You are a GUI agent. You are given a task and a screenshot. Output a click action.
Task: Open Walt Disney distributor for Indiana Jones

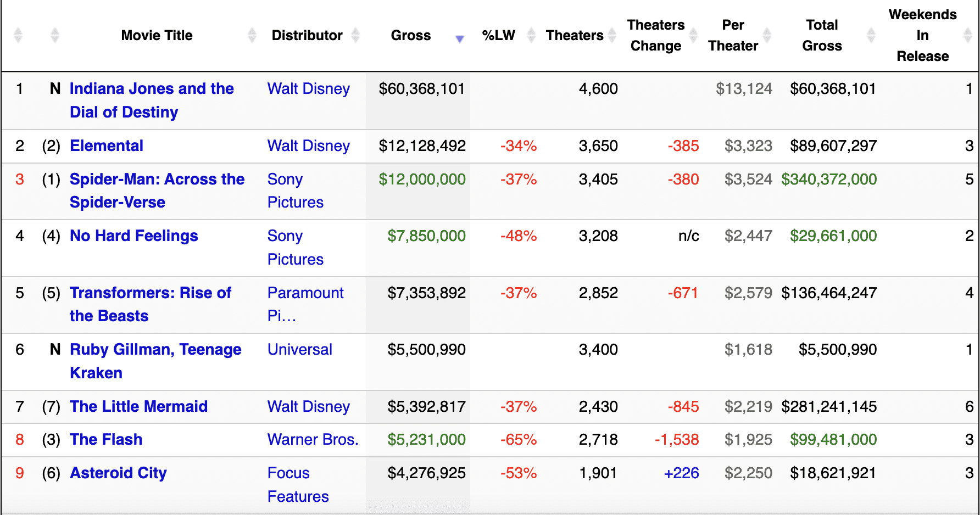tap(309, 88)
